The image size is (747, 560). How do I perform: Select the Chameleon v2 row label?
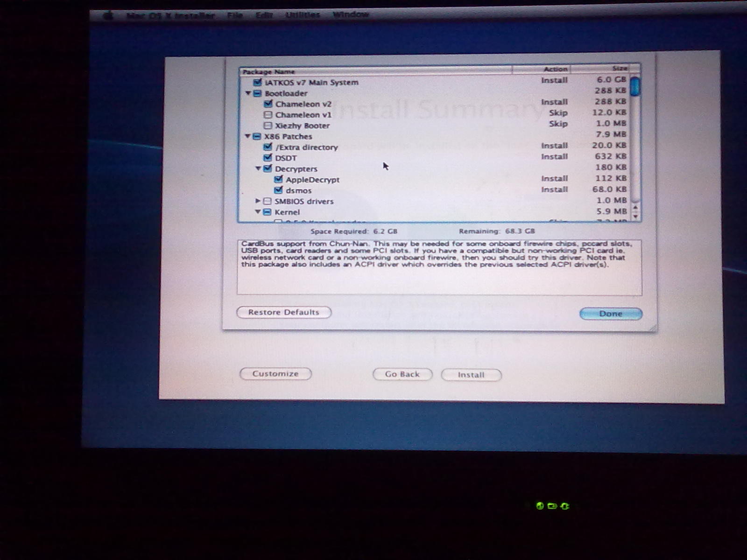point(303,104)
